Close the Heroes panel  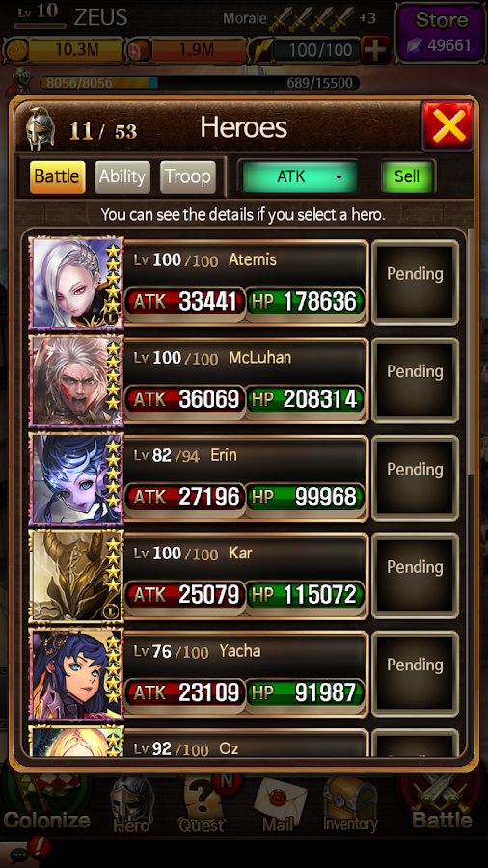447,126
